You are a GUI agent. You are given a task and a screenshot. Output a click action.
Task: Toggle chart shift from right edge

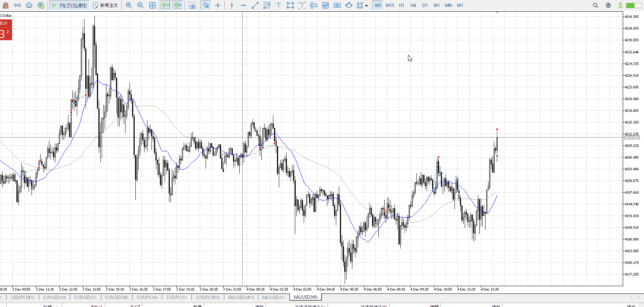click(x=178, y=5)
